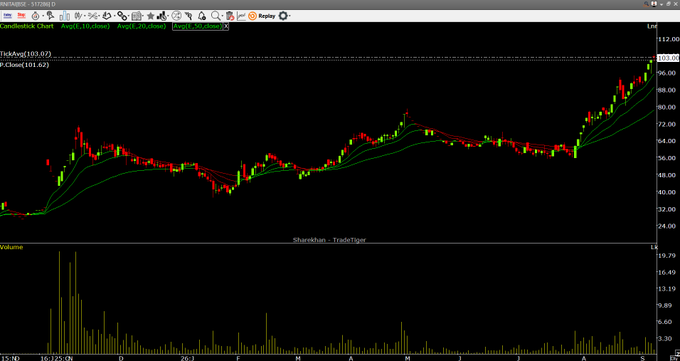
Task: Select the Avg(E,20,close) legend label
Action: pyautogui.click(x=141, y=26)
